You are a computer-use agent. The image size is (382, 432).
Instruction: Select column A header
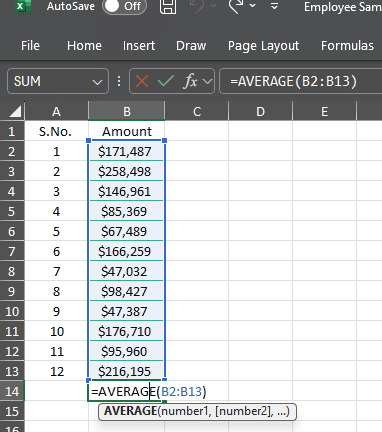tap(56, 111)
